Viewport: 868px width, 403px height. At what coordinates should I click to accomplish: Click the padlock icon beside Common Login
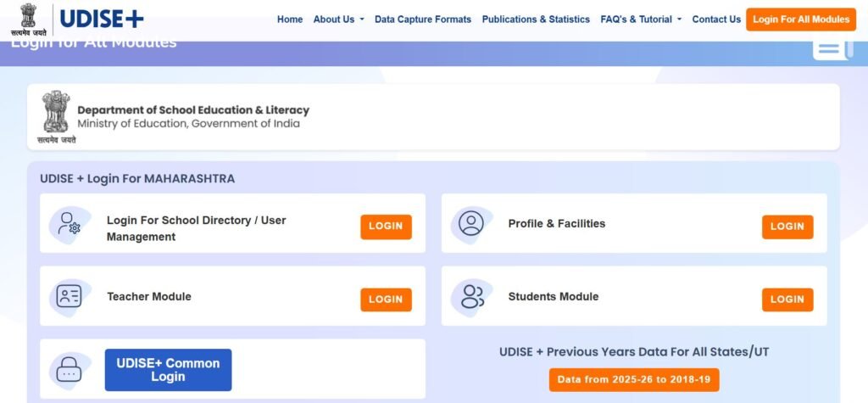click(70, 370)
